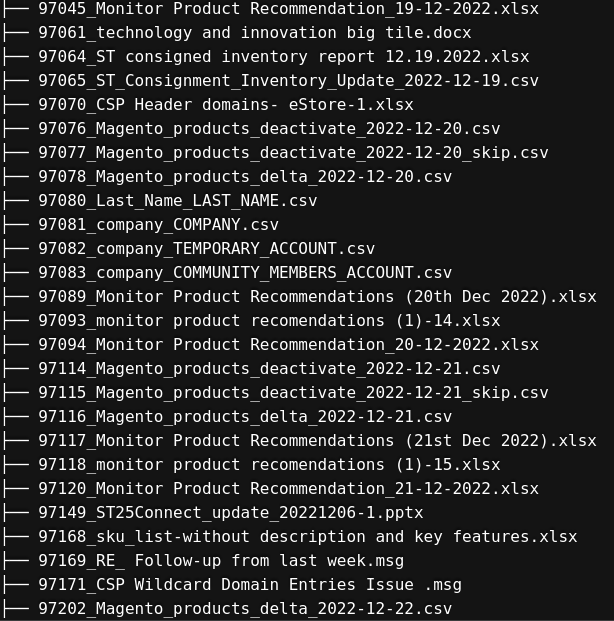The height and width of the screenshot is (621, 614).
Task: Select 97149 ST25Connect_update pptx file
Action: (x=230, y=512)
